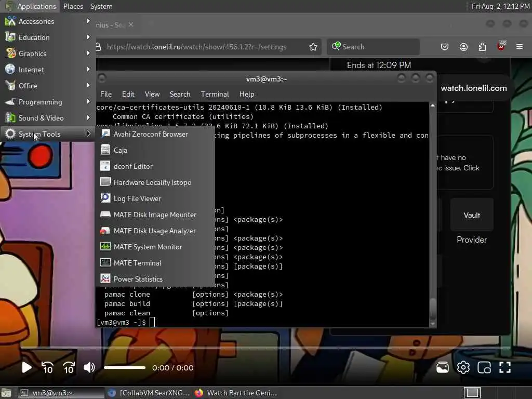
Task: Click the Firefox Search box
Action: [373, 47]
